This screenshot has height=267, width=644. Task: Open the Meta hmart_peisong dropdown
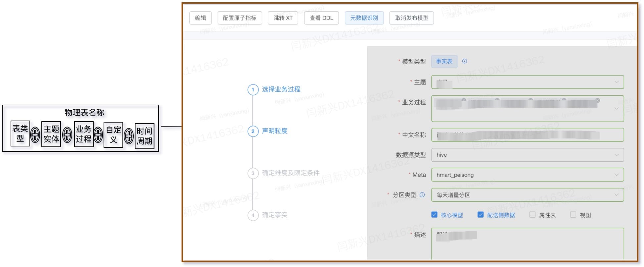pyautogui.click(x=527, y=175)
